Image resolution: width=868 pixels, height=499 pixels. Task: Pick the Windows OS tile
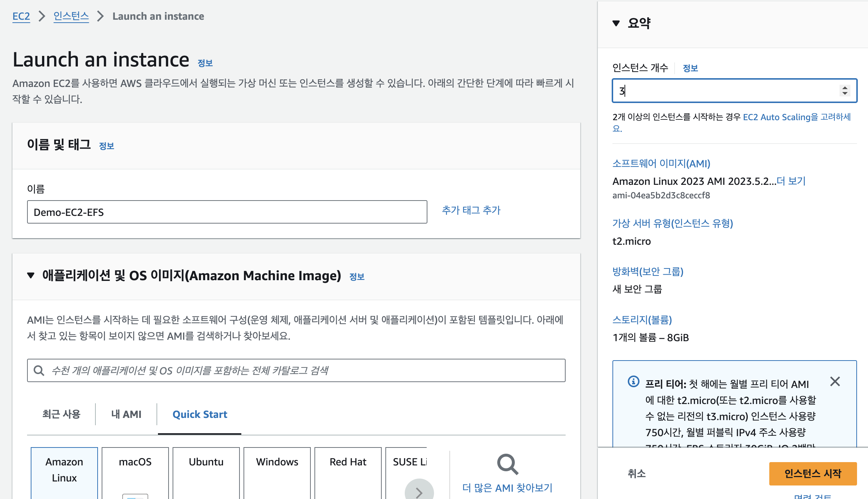277,471
